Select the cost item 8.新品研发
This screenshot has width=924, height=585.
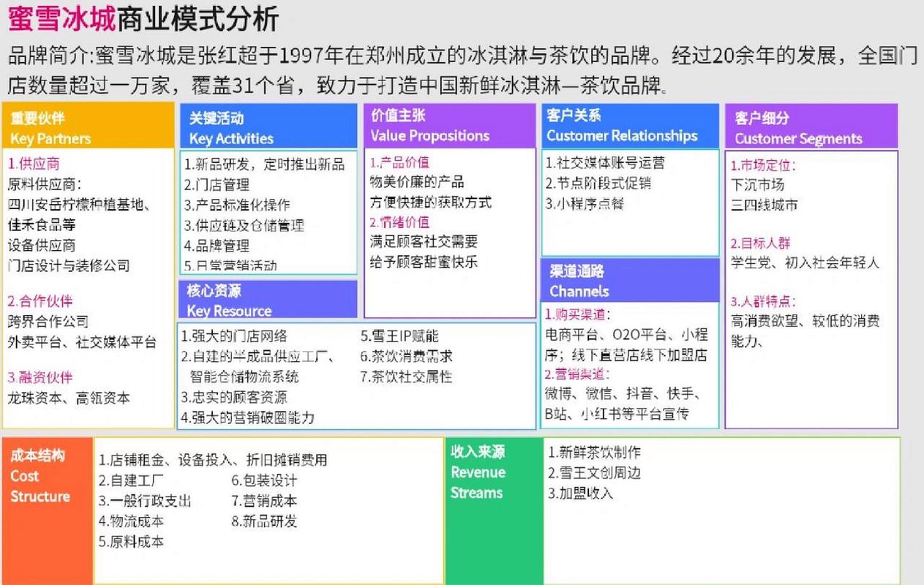point(264,522)
